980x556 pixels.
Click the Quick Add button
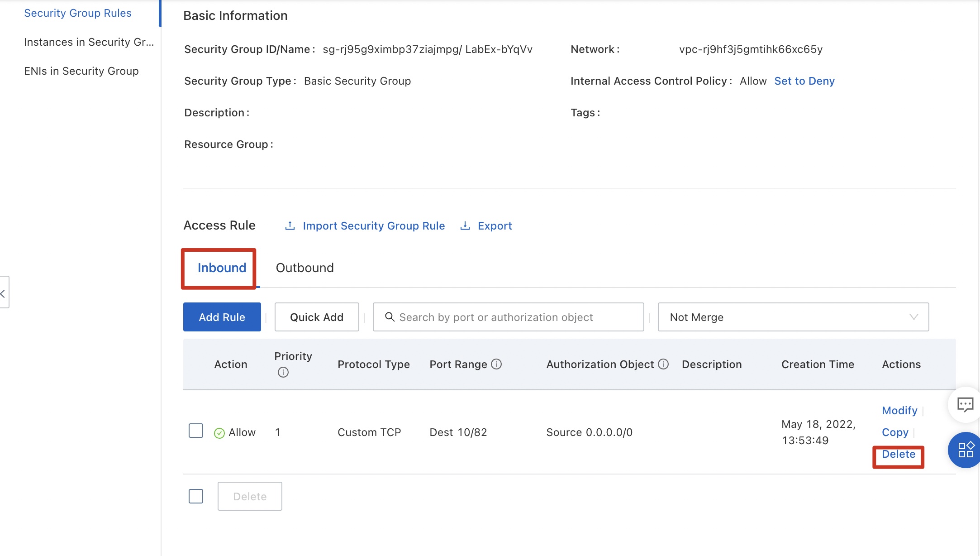(x=317, y=317)
